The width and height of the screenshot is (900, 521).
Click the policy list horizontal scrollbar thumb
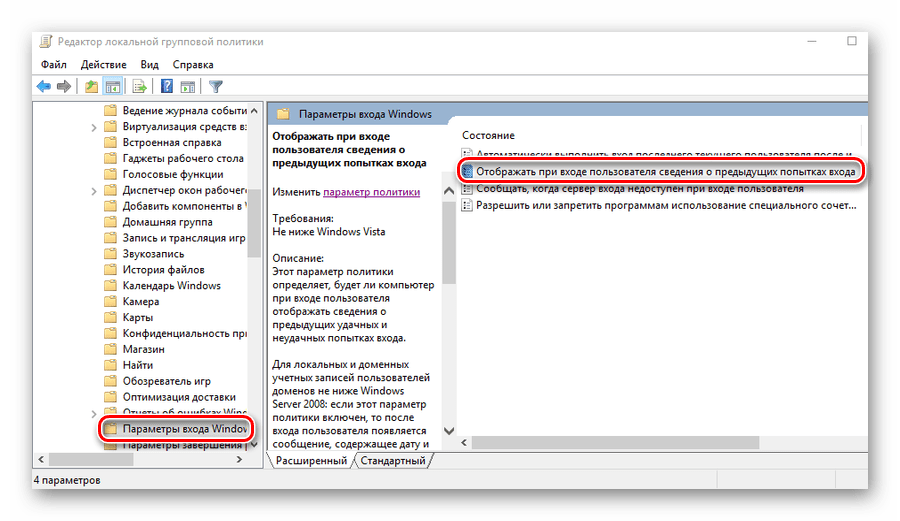click(615, 442)
